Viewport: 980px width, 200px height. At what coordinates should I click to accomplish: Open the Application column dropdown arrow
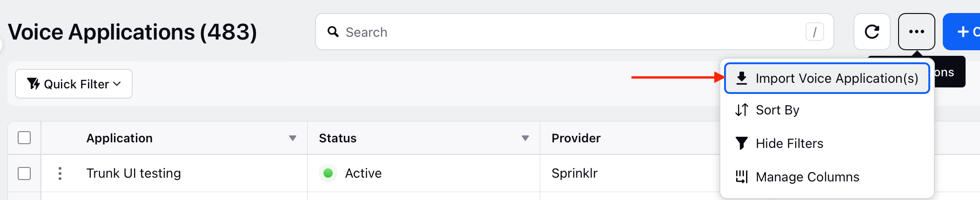click(293, 138)
